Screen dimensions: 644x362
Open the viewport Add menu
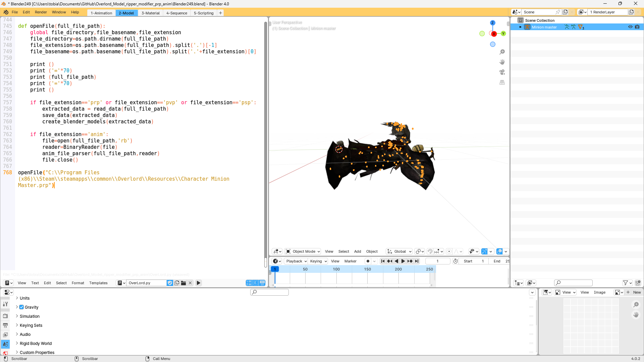tap(358, 251)
